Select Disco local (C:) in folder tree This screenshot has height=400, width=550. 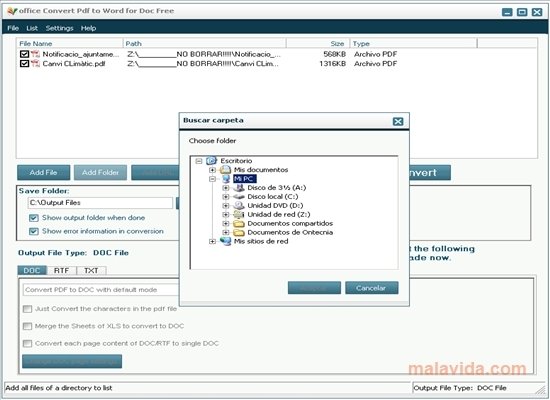click(x=273, y=197)
